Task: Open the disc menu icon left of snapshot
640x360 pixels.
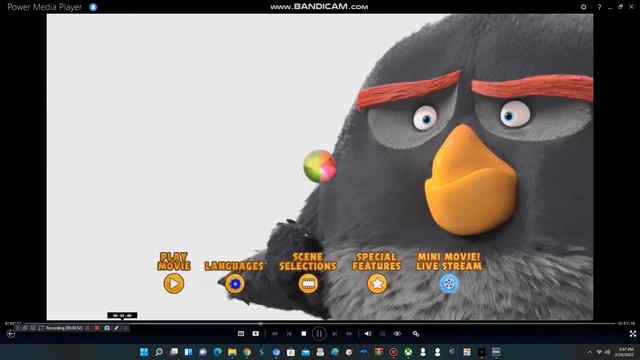Action: 241,334
